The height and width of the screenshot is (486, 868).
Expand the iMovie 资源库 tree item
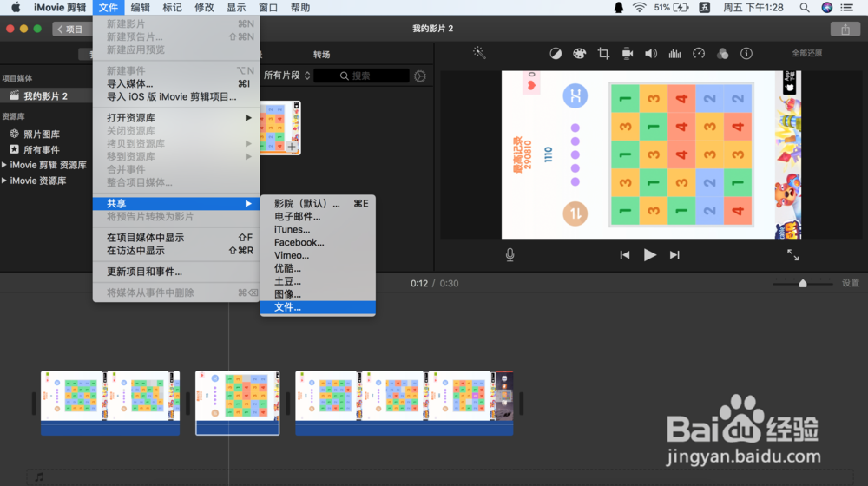tap(4, 181)
